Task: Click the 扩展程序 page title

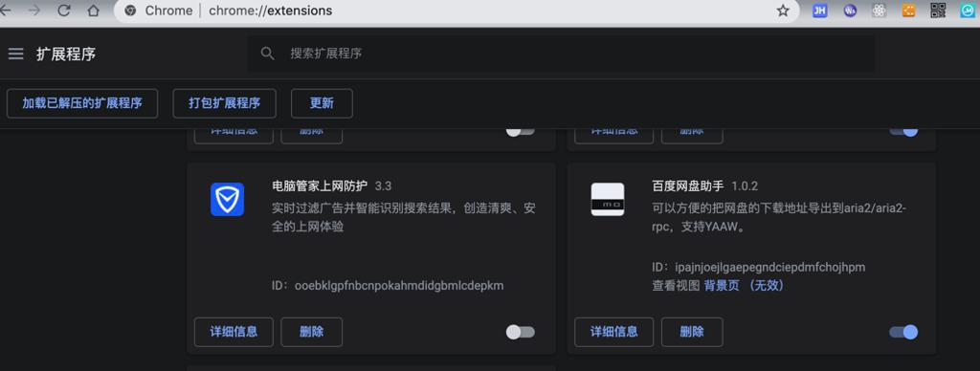Action: (66, 55)
